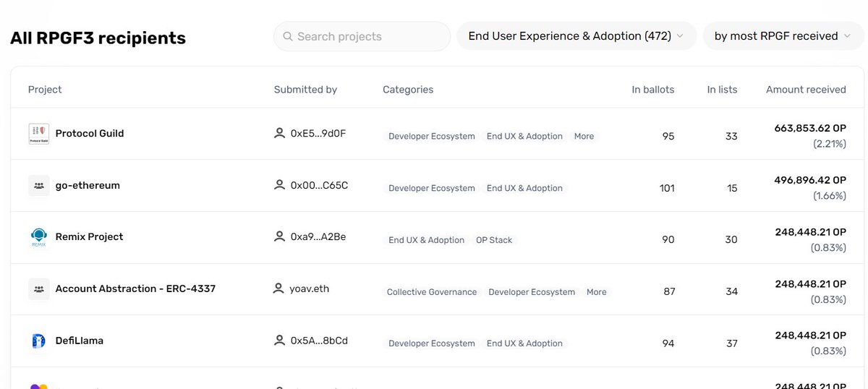Click submitter address 0xE5...9d0F
Screen dimensions: 868x389
click(318, 133)
